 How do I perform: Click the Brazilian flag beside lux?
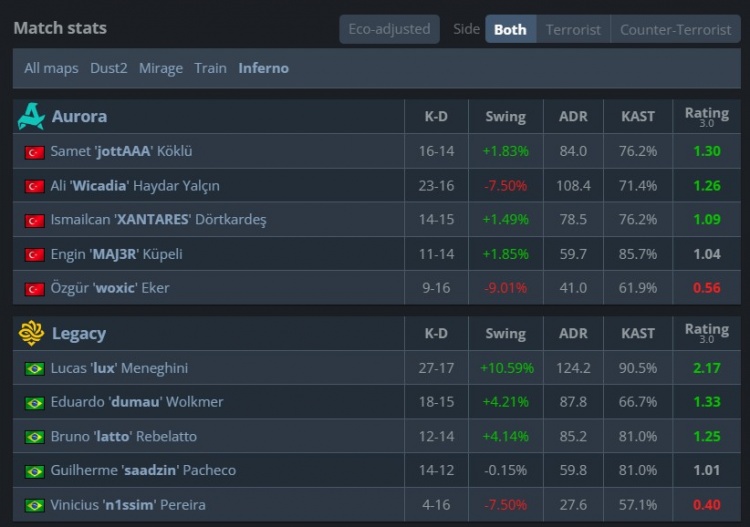[35, 369]
